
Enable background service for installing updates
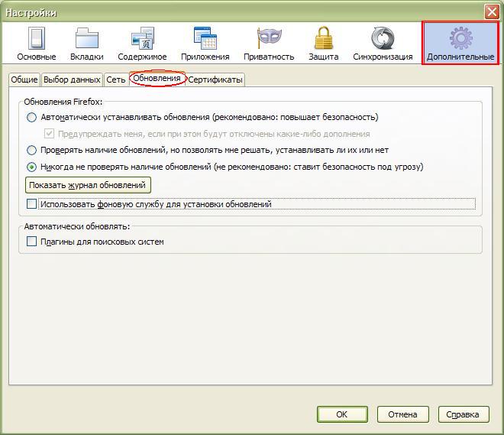tap(31, 204)
